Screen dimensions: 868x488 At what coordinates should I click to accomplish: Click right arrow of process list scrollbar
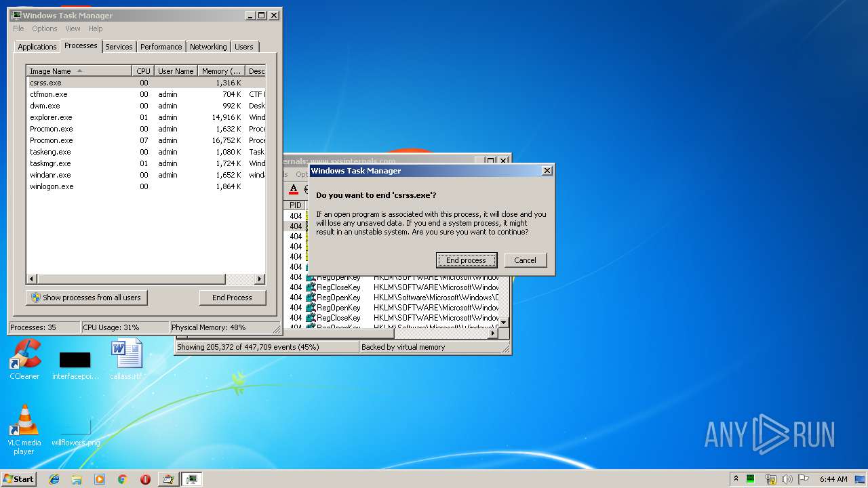tap(260, 279)
